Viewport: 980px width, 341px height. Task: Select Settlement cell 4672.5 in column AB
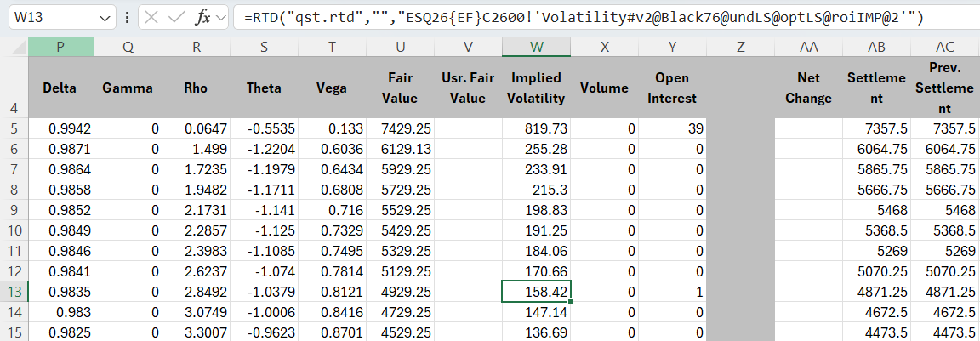(877, 311)
